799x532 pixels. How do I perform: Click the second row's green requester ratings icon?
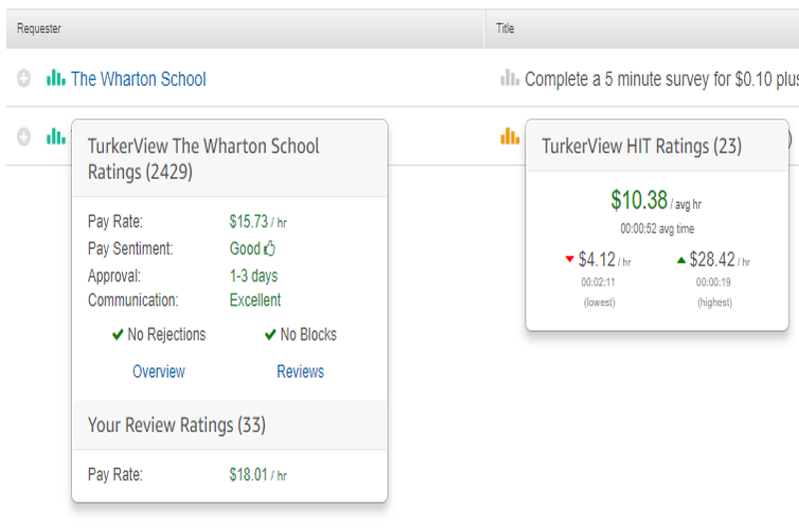56,137
